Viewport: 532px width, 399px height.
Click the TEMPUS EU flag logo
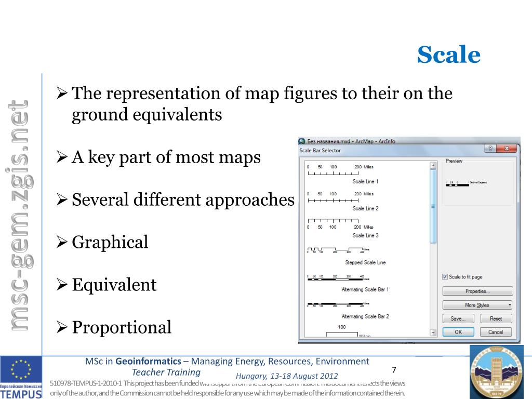21,377
